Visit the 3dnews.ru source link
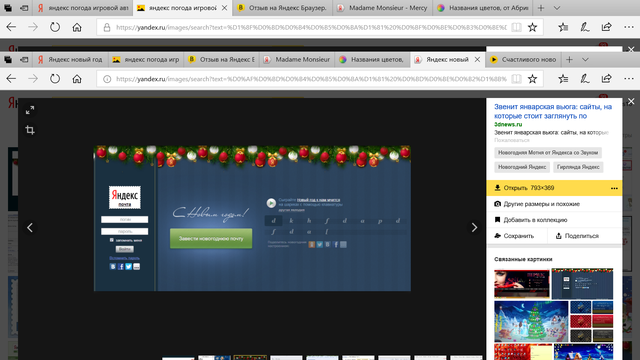This screenshot has width=640, height=360. [x=508, y=124]
